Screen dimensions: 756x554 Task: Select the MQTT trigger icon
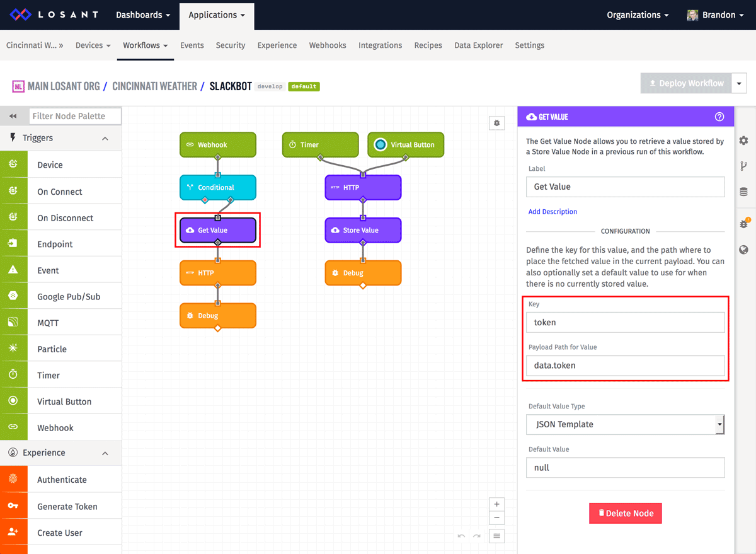click(13, 322)
